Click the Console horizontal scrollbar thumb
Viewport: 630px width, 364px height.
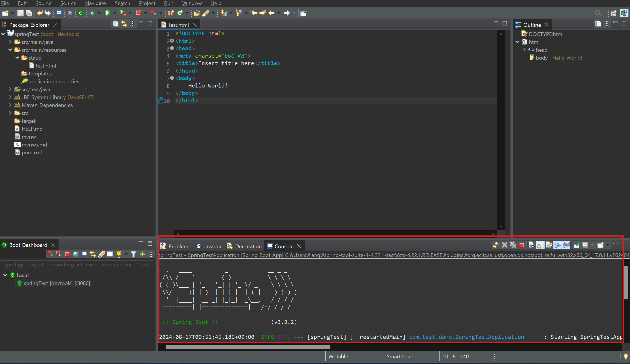coord(247,347)
